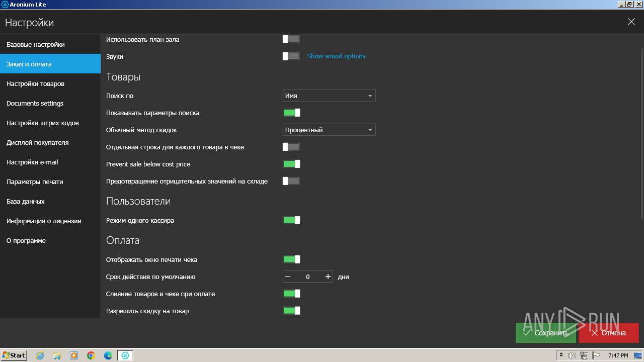This screenshot has height=362, width=644.
Task: Click the default expiry days value field
Action: (308, 277)
